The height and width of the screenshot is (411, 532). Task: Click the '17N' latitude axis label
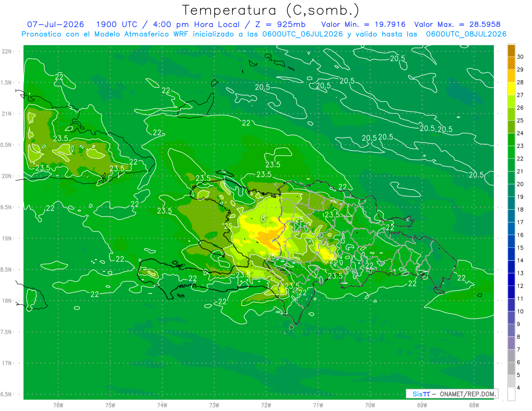pyautogui.click(x=8, y=363)
